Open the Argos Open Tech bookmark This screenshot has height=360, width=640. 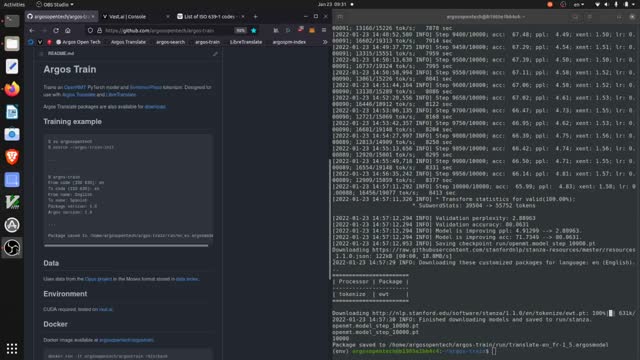pyautogui.click(x=78, y=42)
